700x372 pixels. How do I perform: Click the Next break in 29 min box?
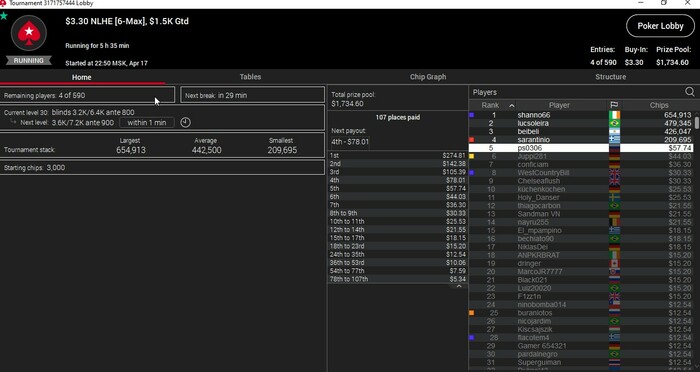pos(252,95)
